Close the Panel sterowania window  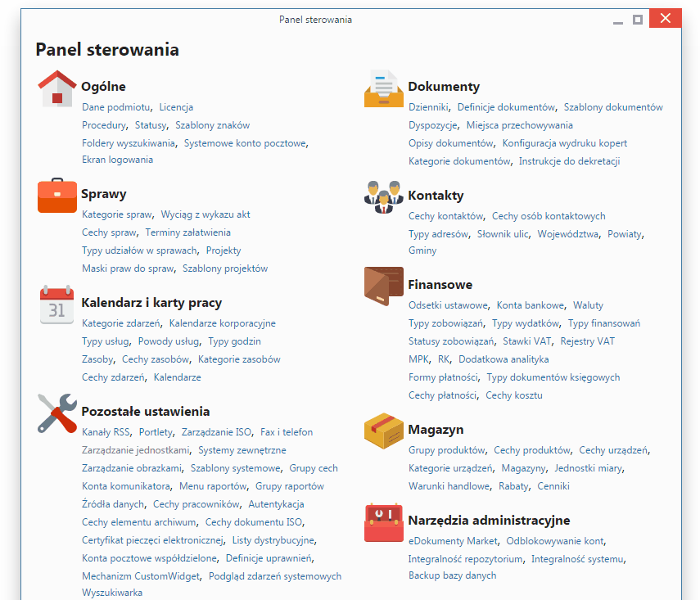tap(665, 19)
